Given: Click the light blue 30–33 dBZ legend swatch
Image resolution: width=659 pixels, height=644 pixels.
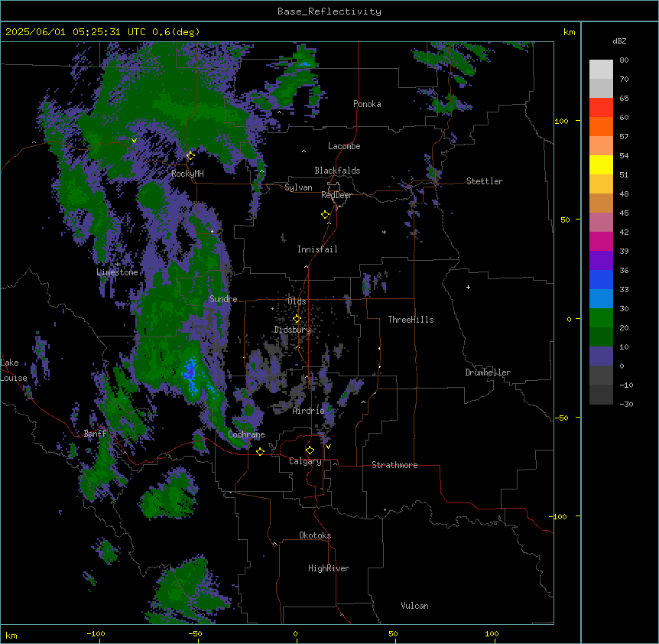Looking at the screenshot, I should [601, 298].
